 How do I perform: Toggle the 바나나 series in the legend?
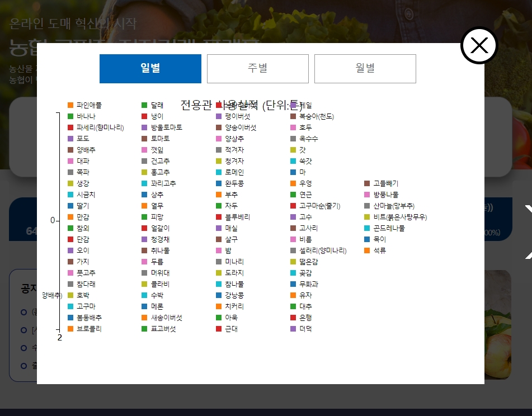tap(82, 116)
